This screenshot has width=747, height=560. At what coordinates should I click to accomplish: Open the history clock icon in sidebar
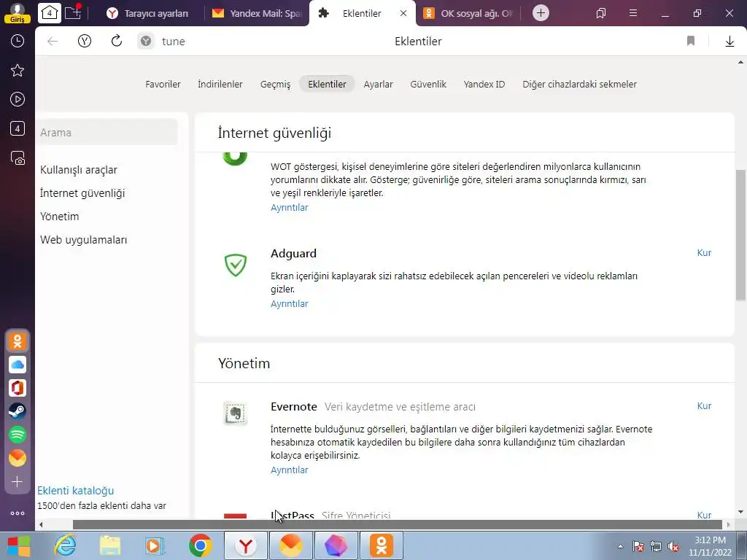[18, 41]
